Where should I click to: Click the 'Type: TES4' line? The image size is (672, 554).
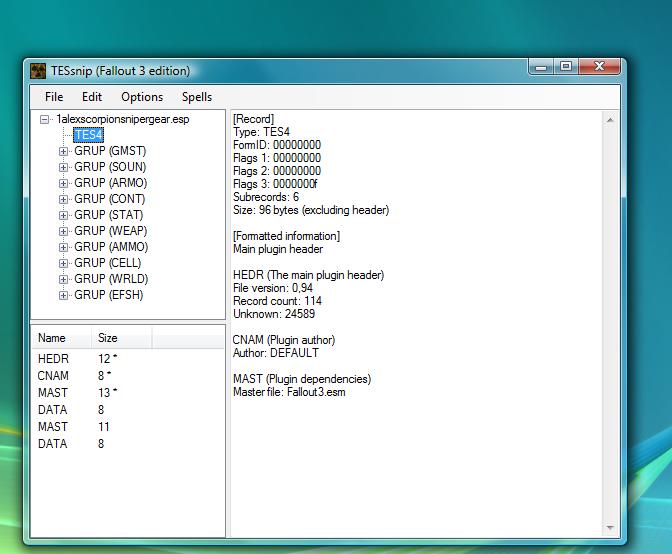point(261,132)
